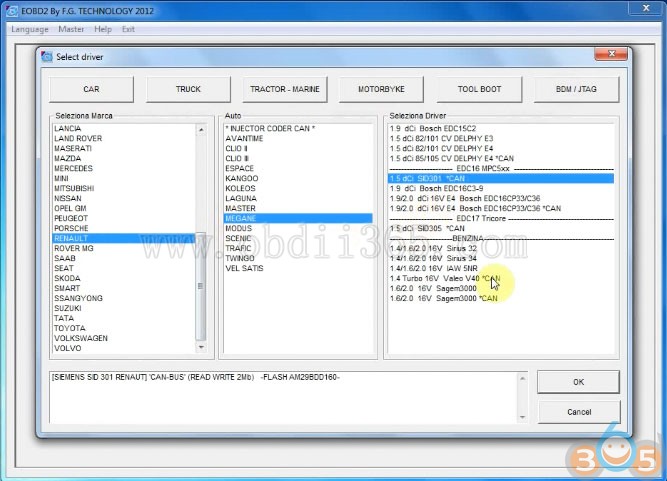
Task: Click the Cancel button
Action: 579,412
